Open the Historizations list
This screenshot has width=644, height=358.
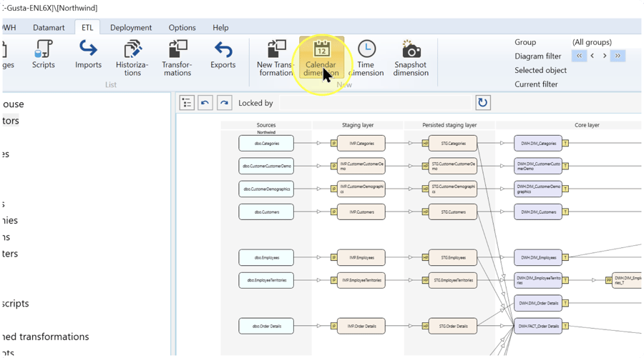coord(132,58)
